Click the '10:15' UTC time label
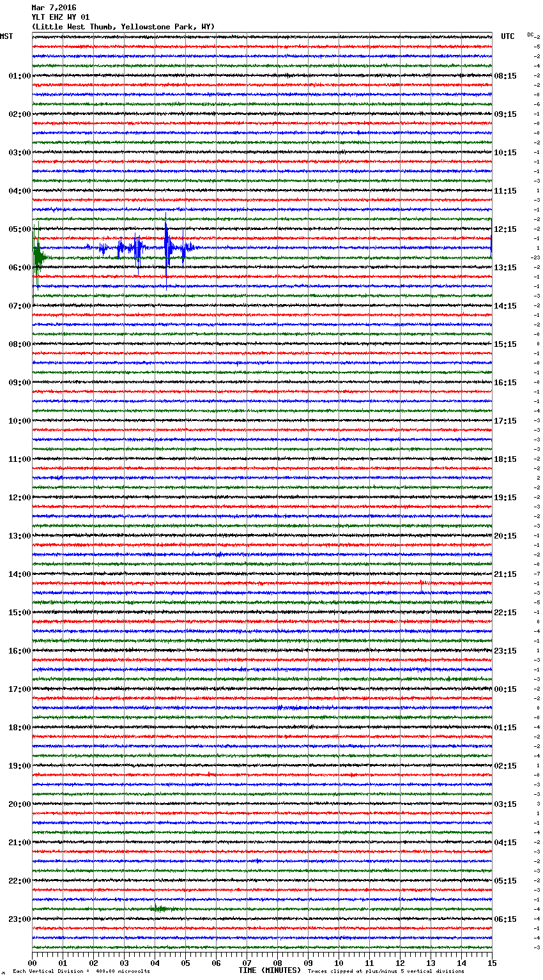 coord(505,153)
